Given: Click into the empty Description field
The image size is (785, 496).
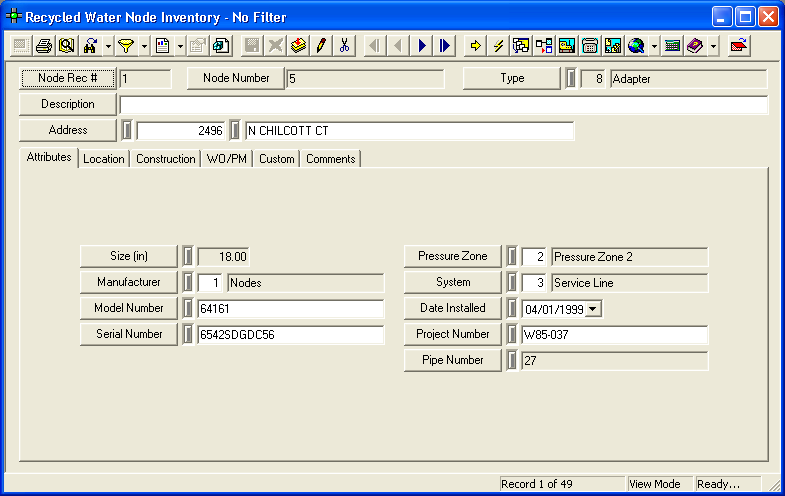Looking at the screenshot, I should [x=444, y=105].
